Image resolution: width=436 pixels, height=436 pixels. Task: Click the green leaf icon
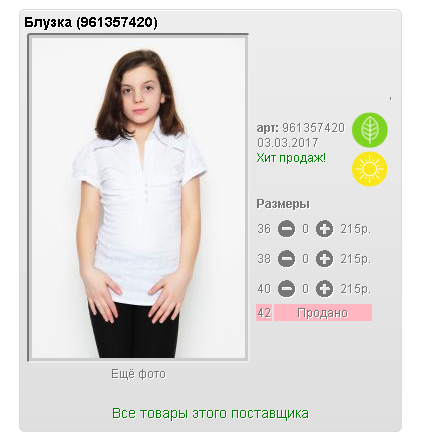pos(370,130)
